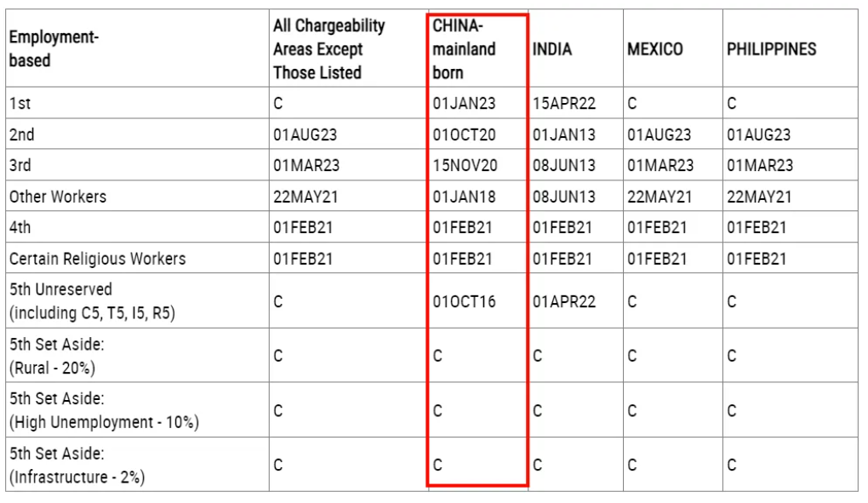Click 01OCT20 in China 2nd preference row
This screenshot has width=868, height=503.
point(464,134)
